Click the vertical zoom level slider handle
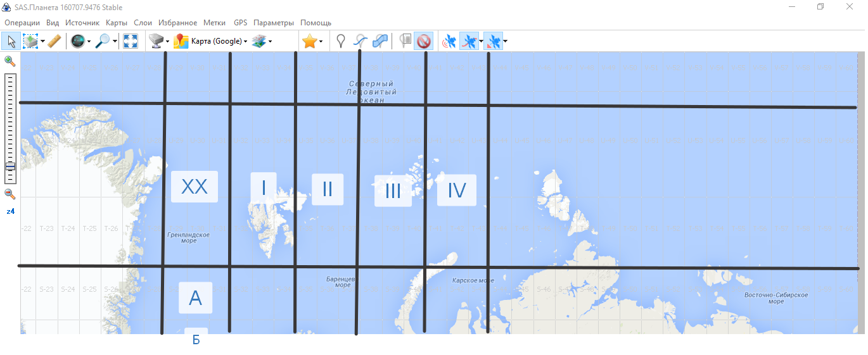 point(10,166)
